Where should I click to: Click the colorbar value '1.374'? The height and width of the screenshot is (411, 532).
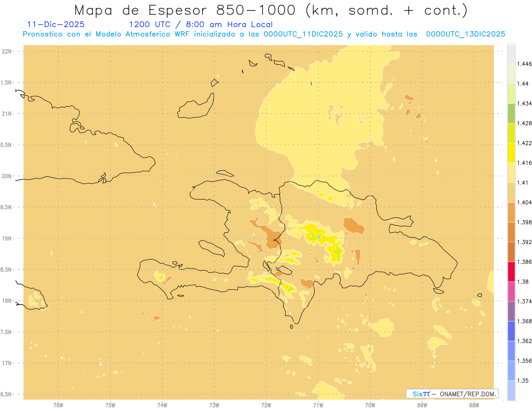click(524, 301)
